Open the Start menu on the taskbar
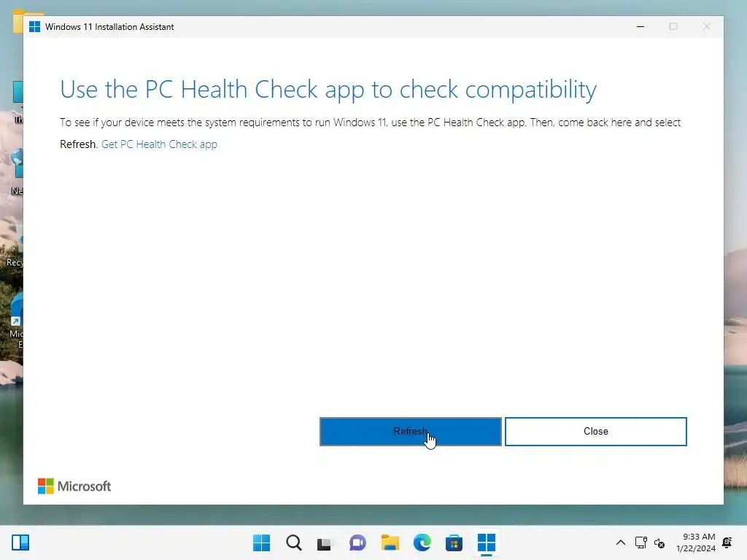Image resolution: width=747 pixels, height=560 pixels. click(x=261, y=542)
